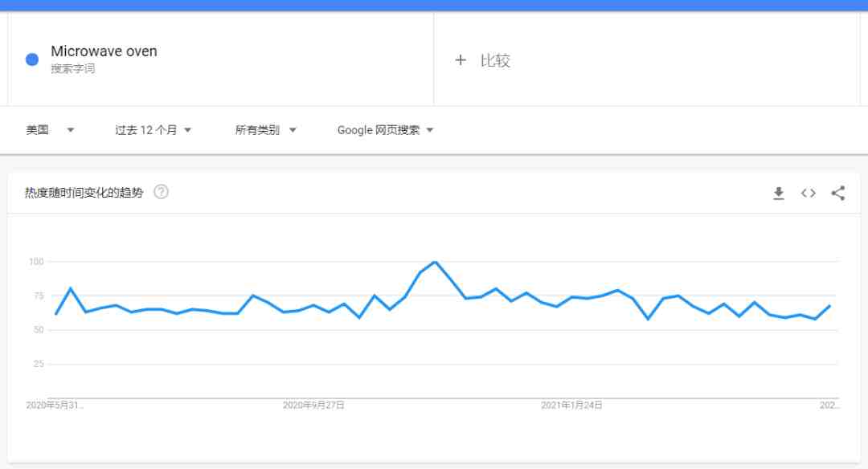Click the 2021年1月24日 axis date label
The height and width of the screenshot is (469, 868).
click(571, 406)
